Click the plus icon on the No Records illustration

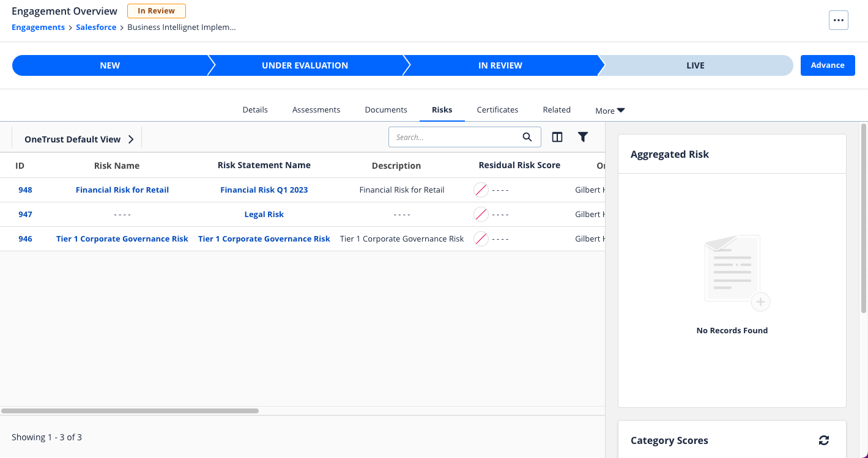coord(760,301)
